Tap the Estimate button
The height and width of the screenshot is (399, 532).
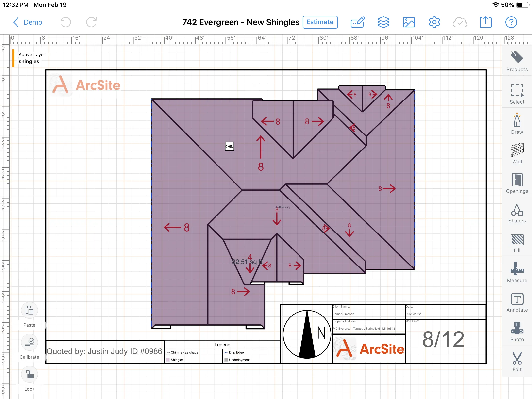[x=320, y=22]
